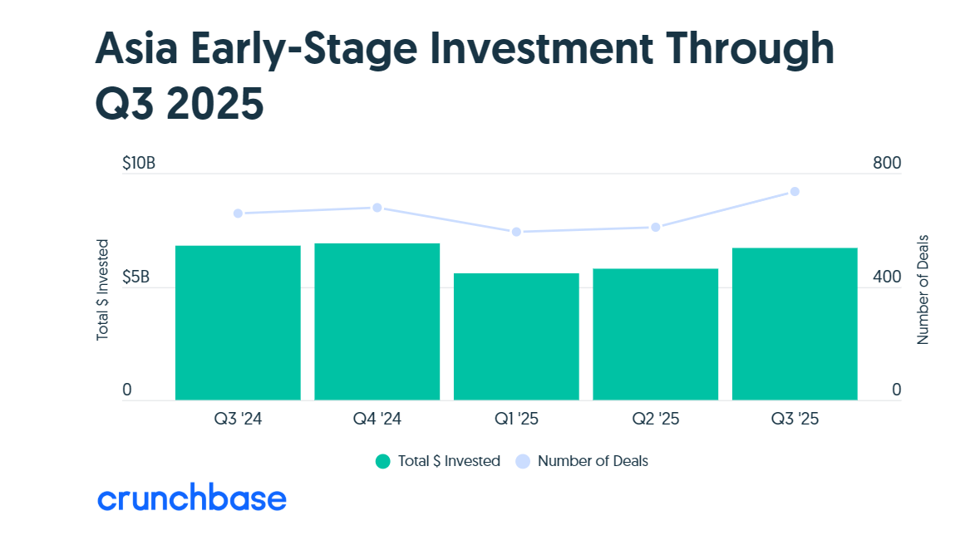The height and width of the screenshot is (535, 980).
Task: Click the vertical Number of Deals axis title
Action: click(x=923, y=289)
